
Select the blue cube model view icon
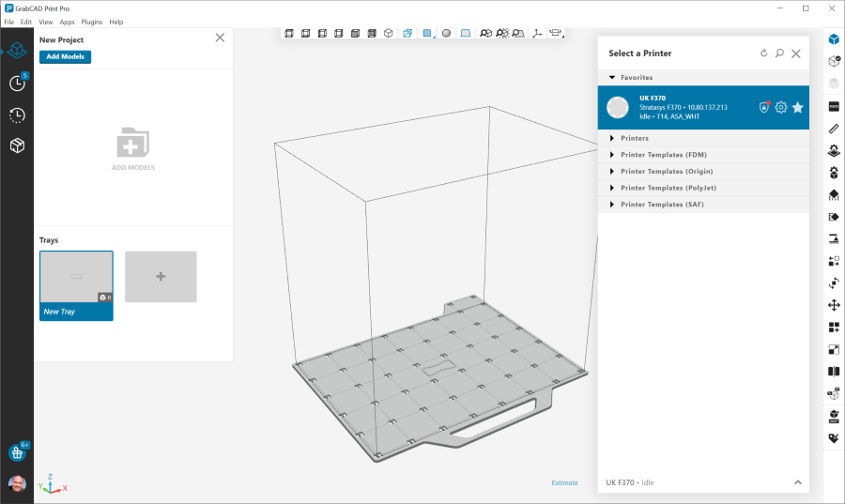(834, 39)
